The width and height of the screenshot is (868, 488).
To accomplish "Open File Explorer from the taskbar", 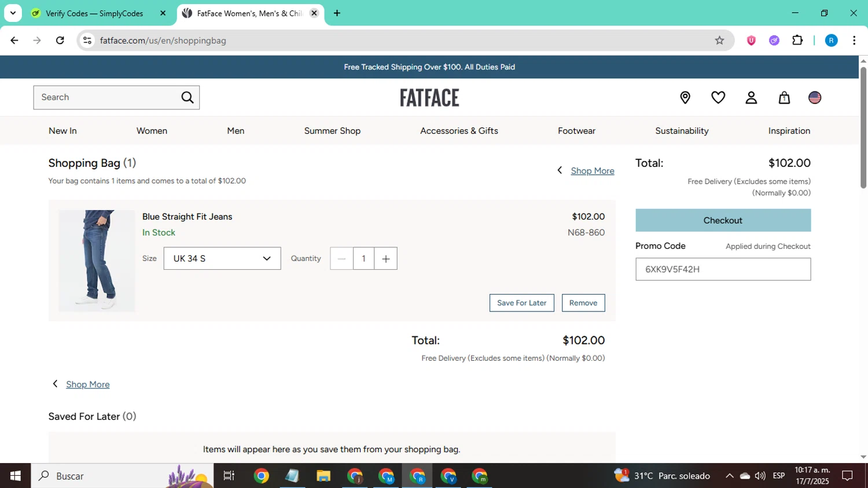I will tap(323, 476).
